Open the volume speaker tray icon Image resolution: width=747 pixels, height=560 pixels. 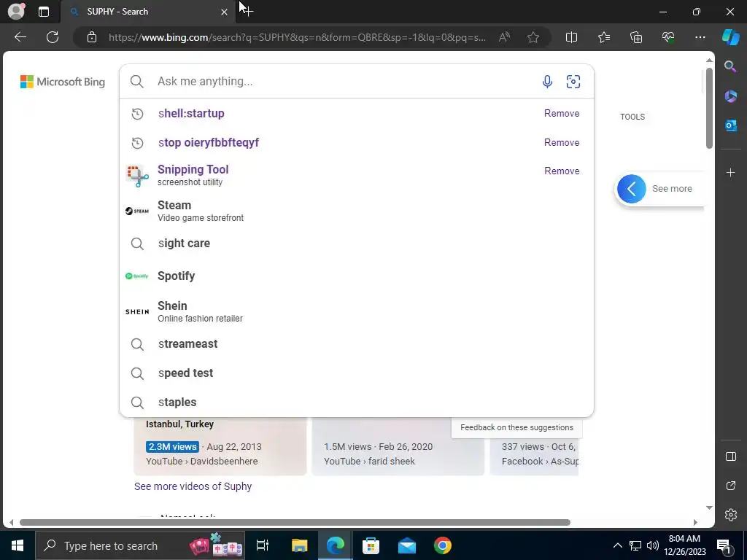click(653, 545)
